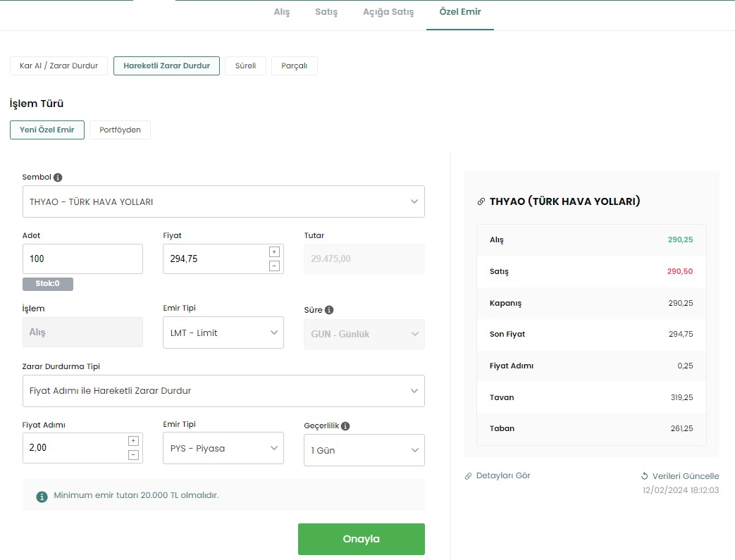The width and height of the screenshot is (735, 560).
Task: Choose Portföyden transaction type
Action: [120, 130]
